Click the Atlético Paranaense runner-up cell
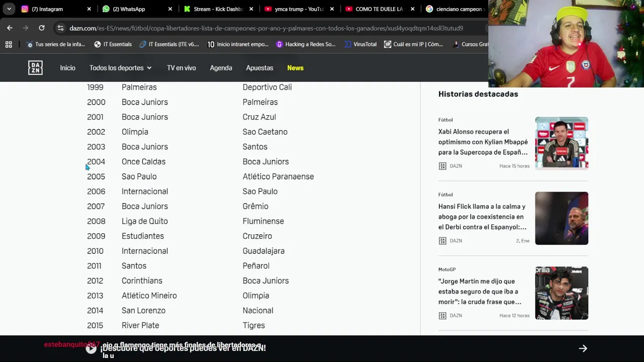 click(278, 176)
